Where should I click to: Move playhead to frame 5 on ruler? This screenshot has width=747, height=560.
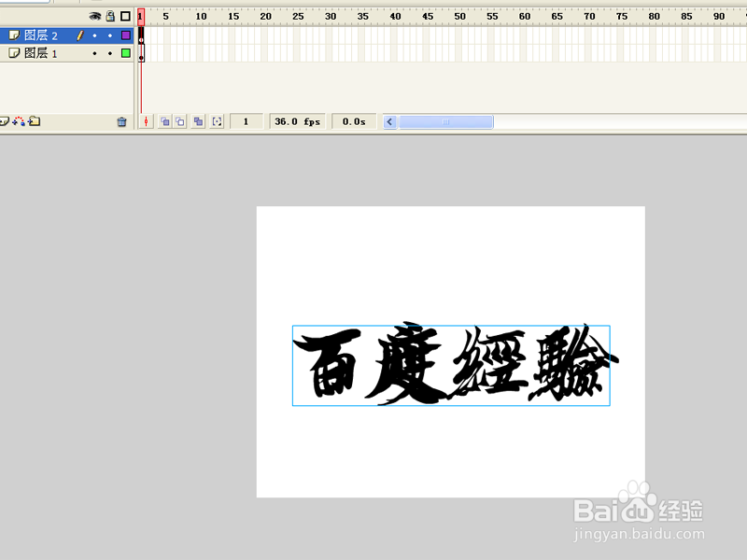pos(166,16)
